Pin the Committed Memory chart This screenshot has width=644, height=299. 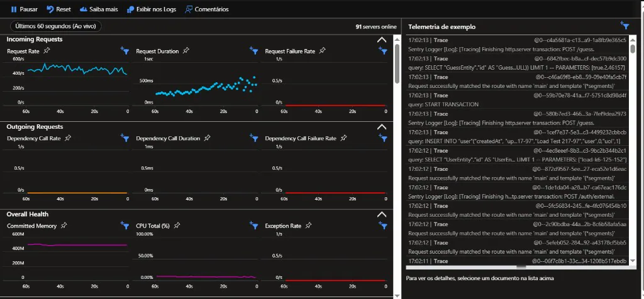64,225
